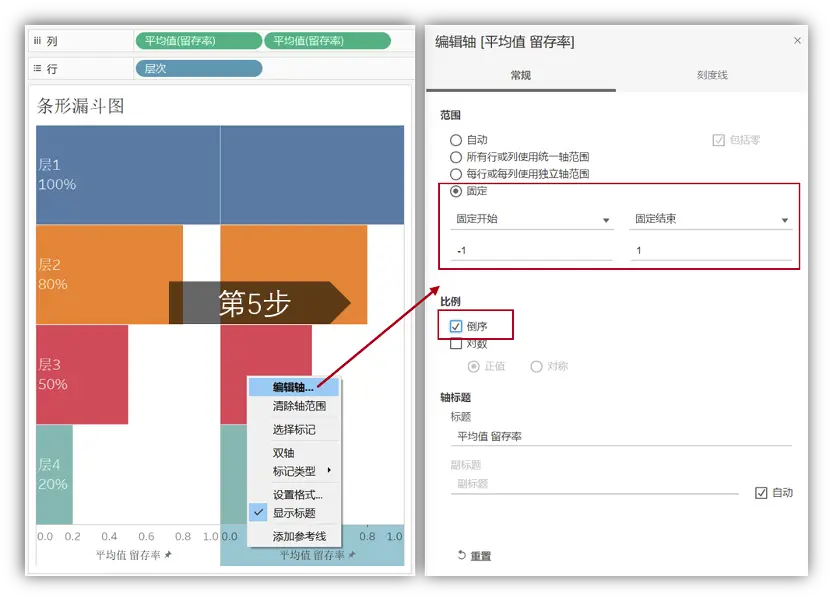The image size is (834, 602).
Task: Click the 重置 button
Action: [x=480, y=556]
